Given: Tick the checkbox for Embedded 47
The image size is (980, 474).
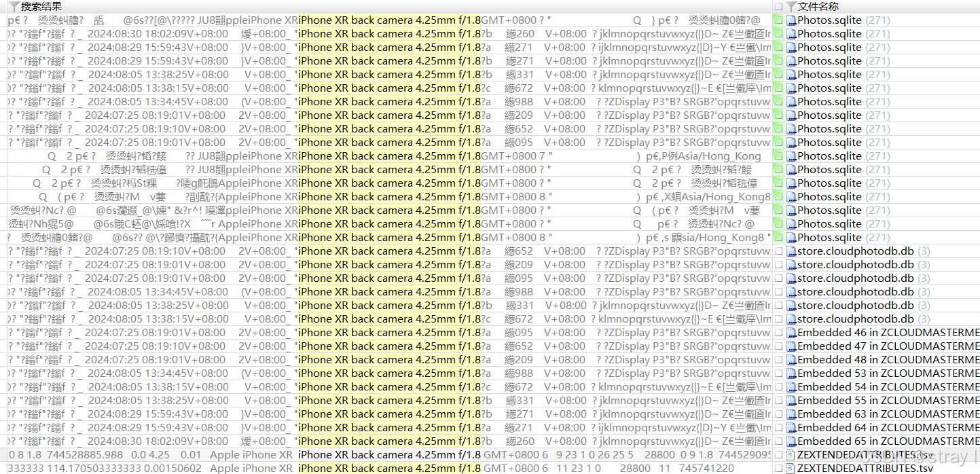Looking at the screenshot, I should coord(778,346).
